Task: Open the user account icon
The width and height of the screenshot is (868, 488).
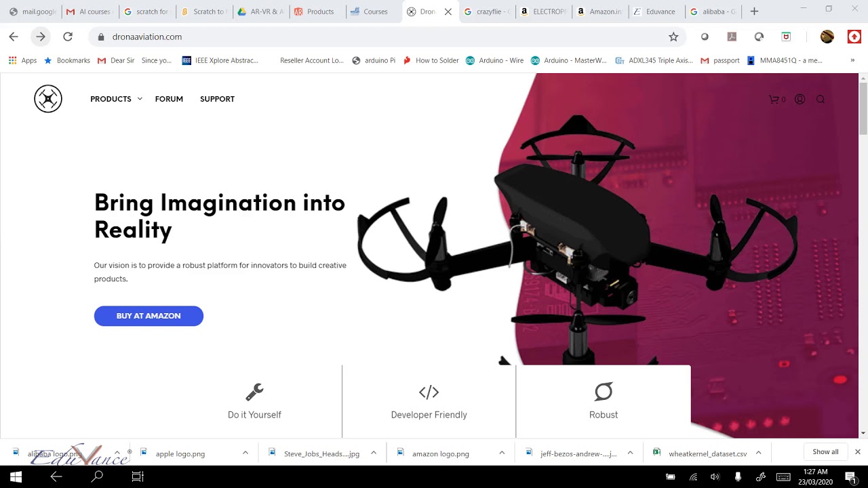Action: click(x=800, y=99)
